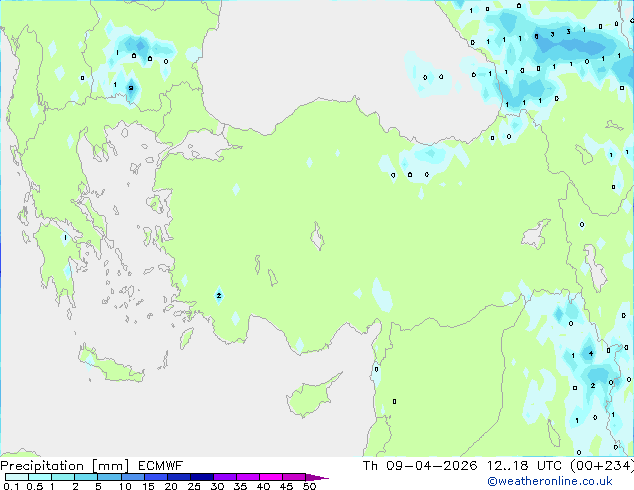Click the 25–30 mm navy legend swatch

tap(201, 477)
